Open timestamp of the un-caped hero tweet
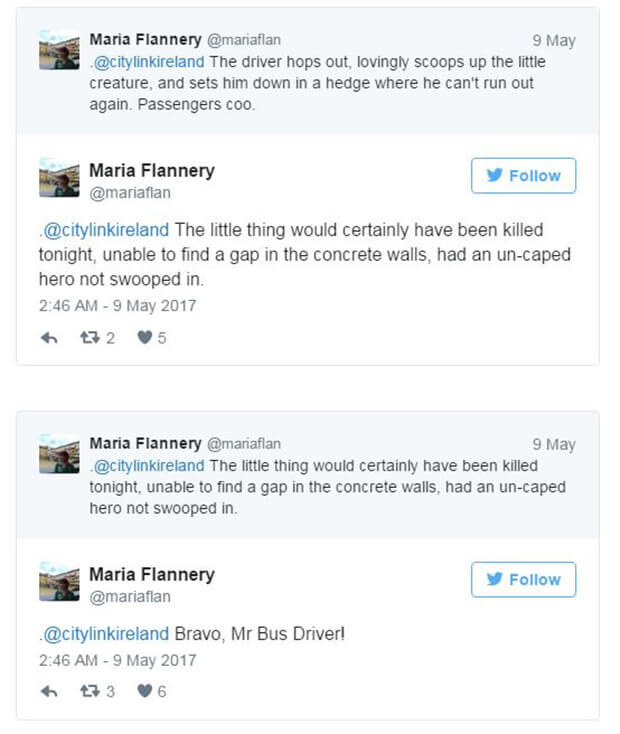This screenshot has width=620, height=734. point(118,306)
